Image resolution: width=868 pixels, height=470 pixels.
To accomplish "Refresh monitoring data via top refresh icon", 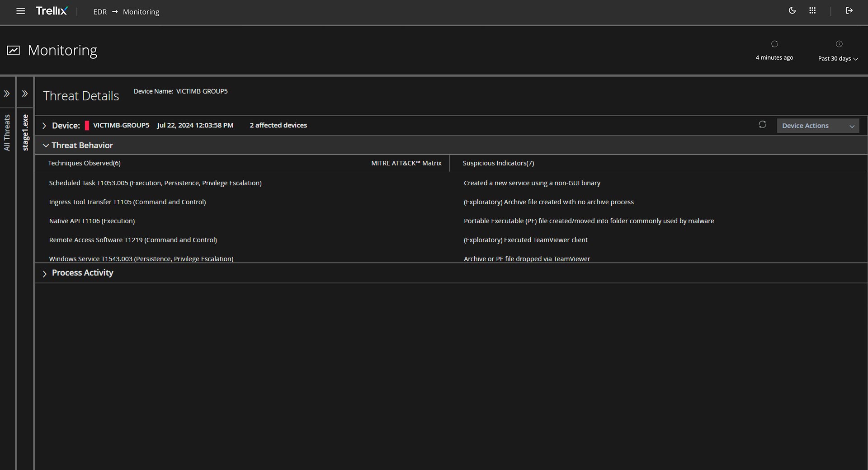I will (x=774, y=44).
